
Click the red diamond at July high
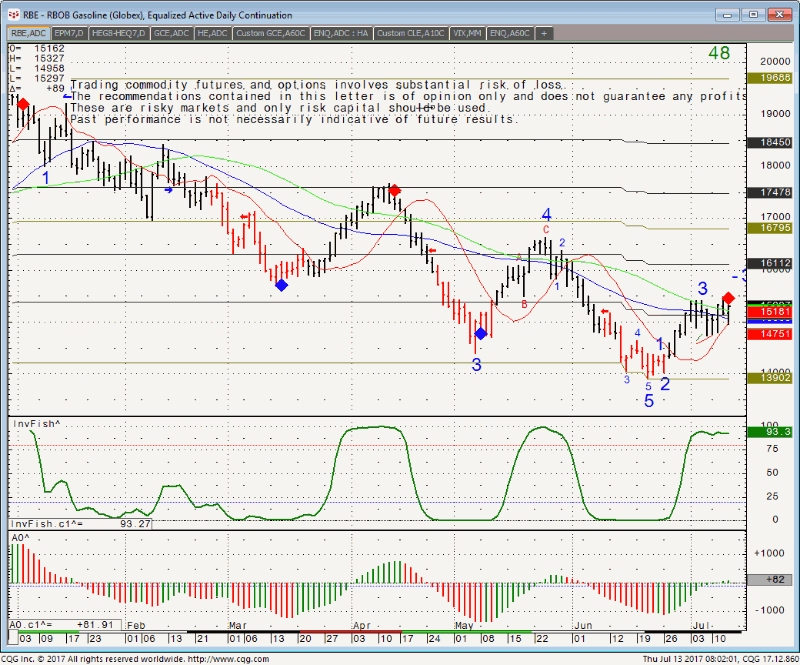(x=728, y=298)
